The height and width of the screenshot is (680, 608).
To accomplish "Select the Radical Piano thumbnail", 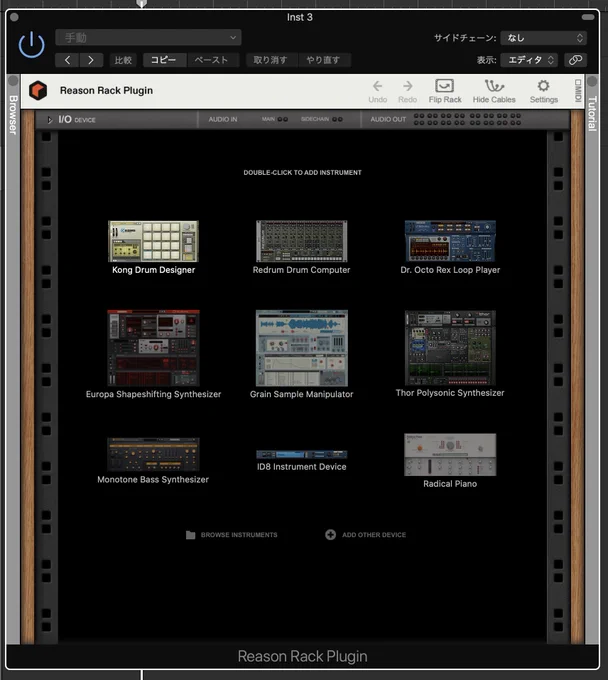I will pos(450,454).
